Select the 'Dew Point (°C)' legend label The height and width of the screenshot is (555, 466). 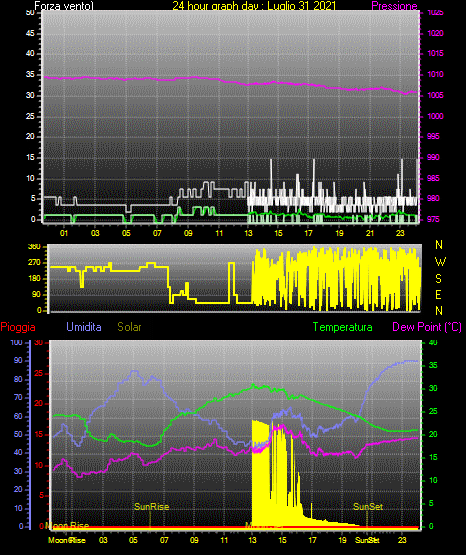tap(427, 327)
